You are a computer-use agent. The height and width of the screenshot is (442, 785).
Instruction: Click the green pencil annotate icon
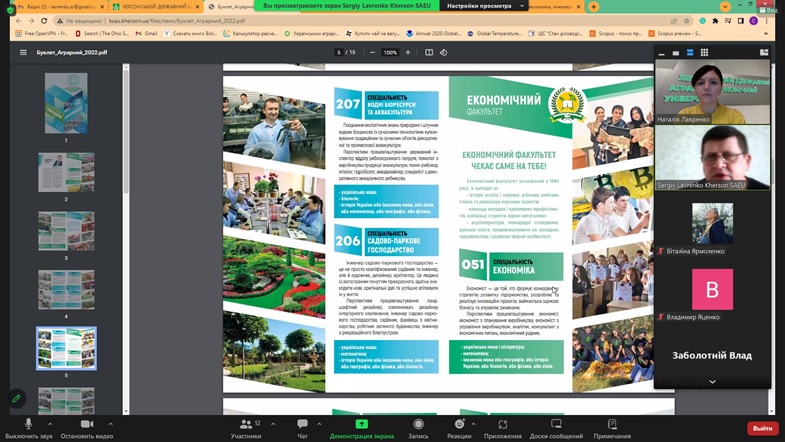click(17, 398)
